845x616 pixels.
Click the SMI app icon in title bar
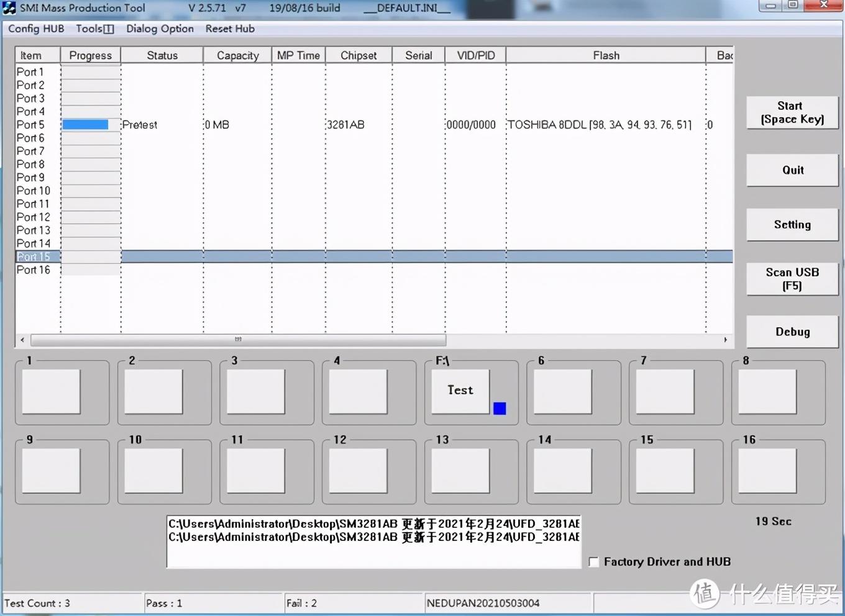[x=9, y=8]
